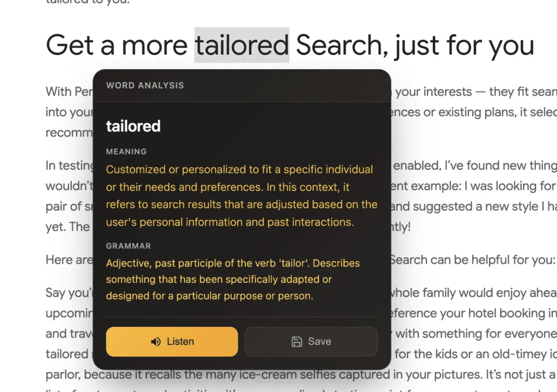Click the MEANING section label
The image size is (557, 392).
[126, 152]
